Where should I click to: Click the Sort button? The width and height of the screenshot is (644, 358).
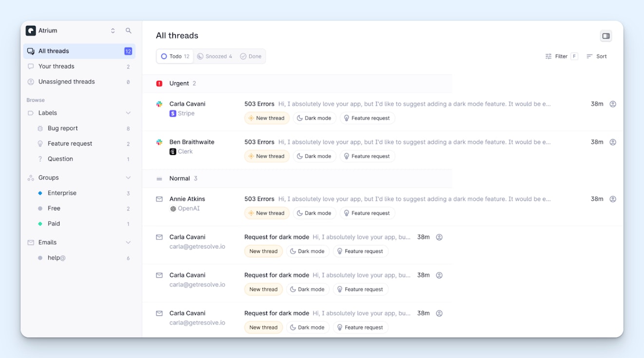pos(597,57)
